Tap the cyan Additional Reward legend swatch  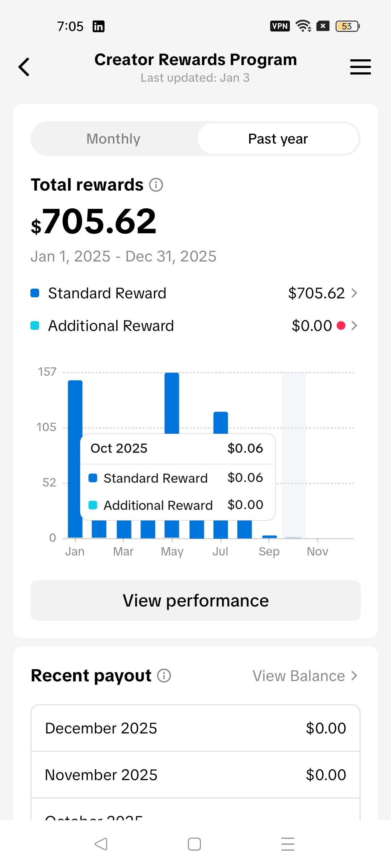click(x=35, y=326)
